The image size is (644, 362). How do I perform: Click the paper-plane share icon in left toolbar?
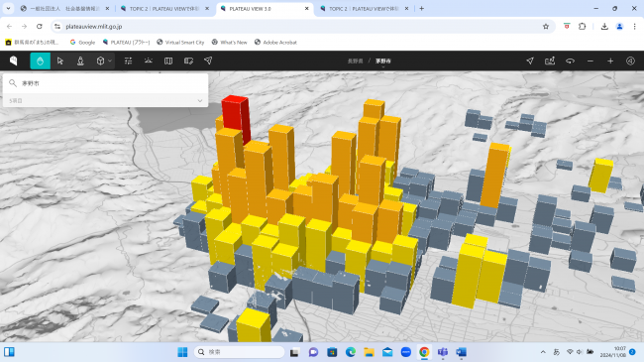(x=208, y=60)
